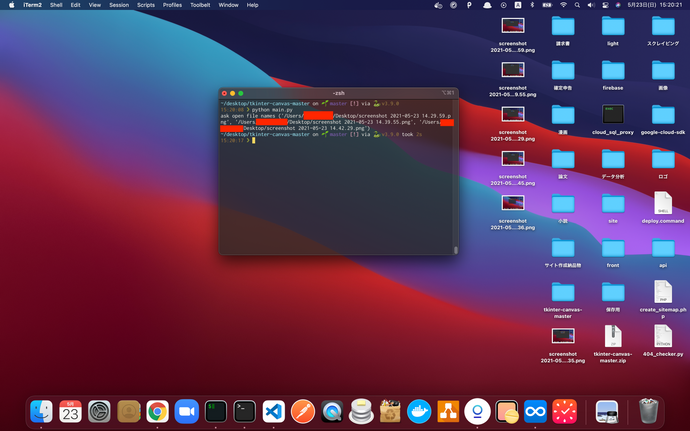This screenshot has height=431, width=690.
Task: Open System Preferences from the Dock
Action: (99, 412)
